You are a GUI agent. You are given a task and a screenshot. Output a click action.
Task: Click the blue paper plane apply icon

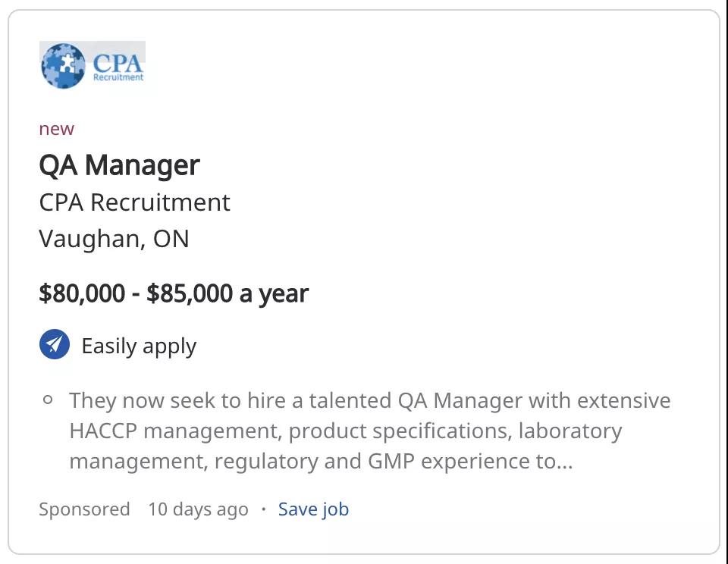point(55,344)
